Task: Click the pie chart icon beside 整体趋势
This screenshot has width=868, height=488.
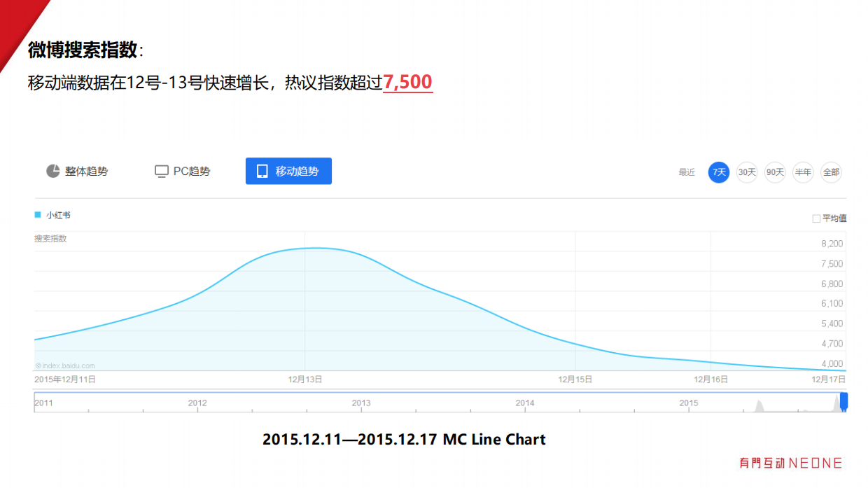Action: coord(52,172)
